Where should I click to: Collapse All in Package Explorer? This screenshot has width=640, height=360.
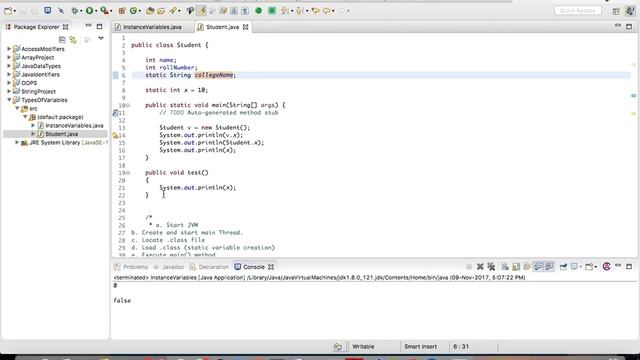click(62, 40)
